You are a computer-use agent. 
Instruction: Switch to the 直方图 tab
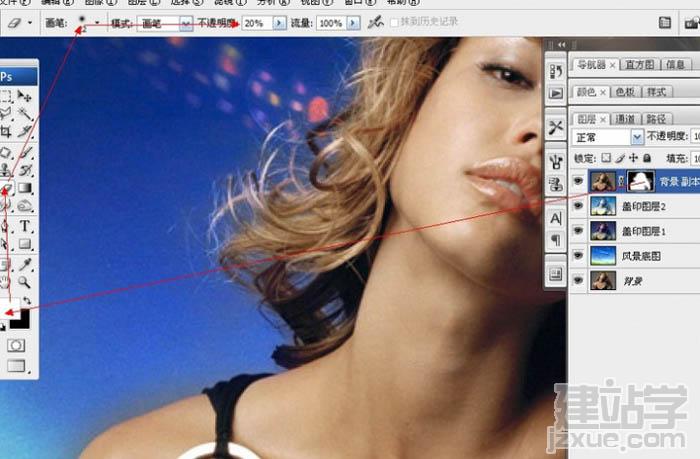[x=639, y=65]
